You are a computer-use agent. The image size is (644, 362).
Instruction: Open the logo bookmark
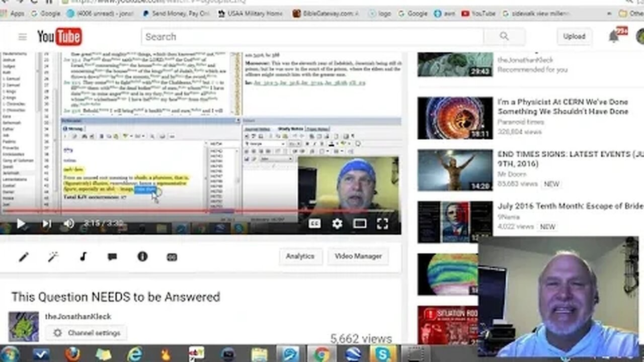(379, 14)
